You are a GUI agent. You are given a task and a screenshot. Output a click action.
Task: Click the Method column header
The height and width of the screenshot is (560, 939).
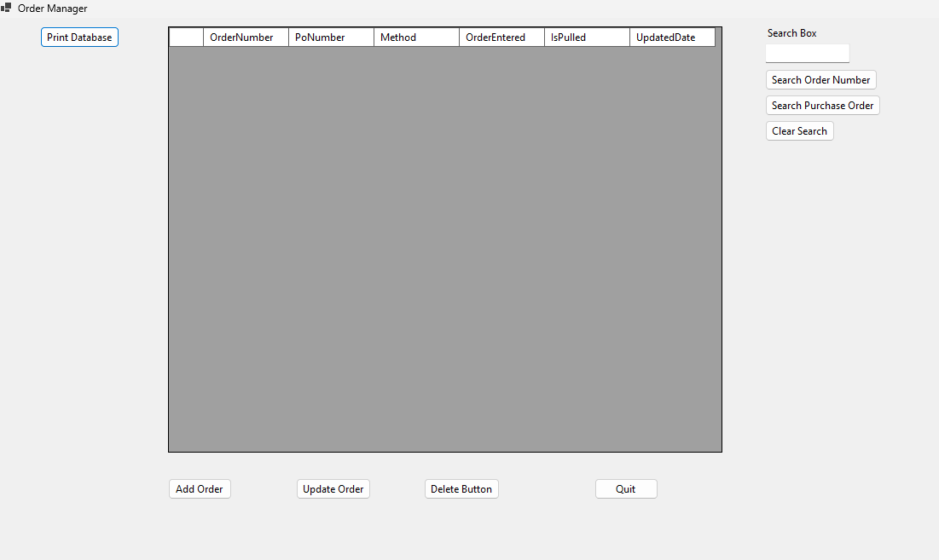pyautogui.click(x=417, y=38)
